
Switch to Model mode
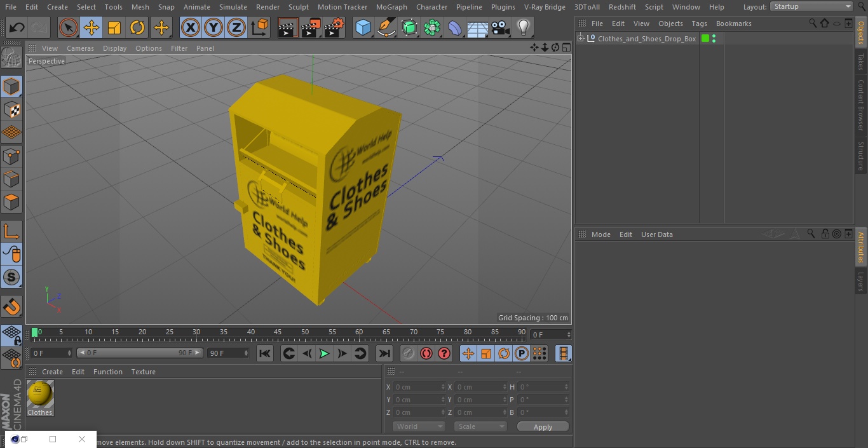pyautogui.click(x=11, y=86)
